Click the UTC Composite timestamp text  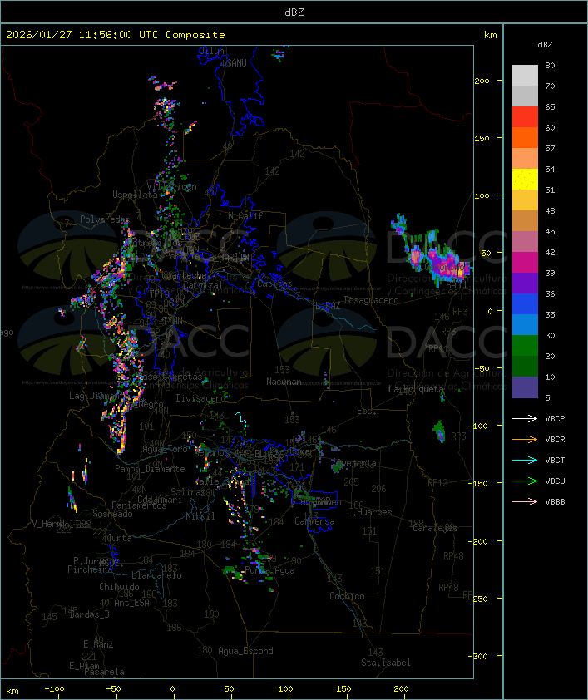coord(116,35)
